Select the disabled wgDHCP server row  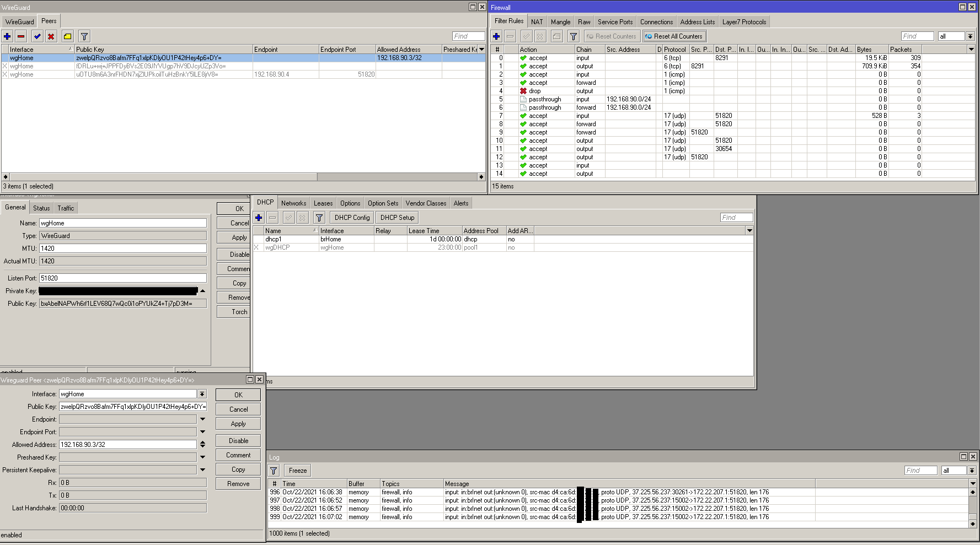pyautogui.click(x=503, y=247)
